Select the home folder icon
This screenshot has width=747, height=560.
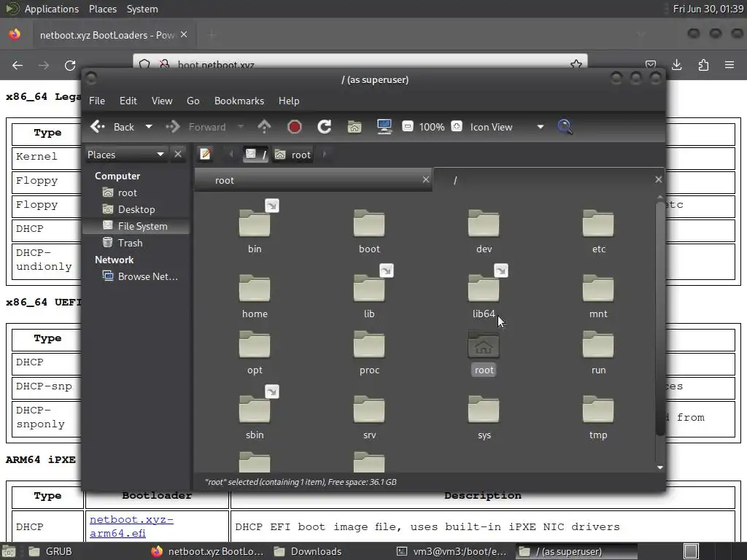255,289
